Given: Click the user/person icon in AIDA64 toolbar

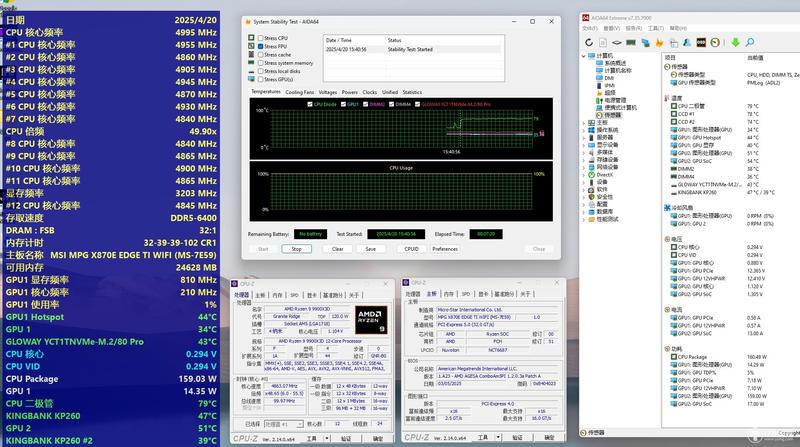Looking at the screenshot, I should click(x=687, y=42).
